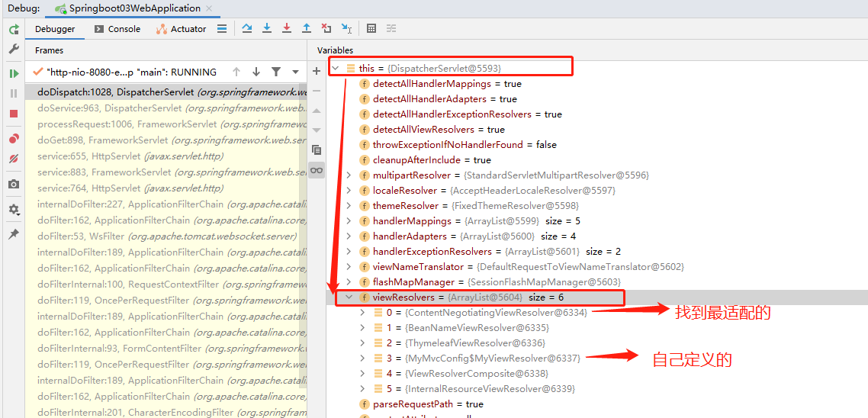View breakpoints icon
The image size is (868, 418).
pyautogui.click(x=14, y=138)
